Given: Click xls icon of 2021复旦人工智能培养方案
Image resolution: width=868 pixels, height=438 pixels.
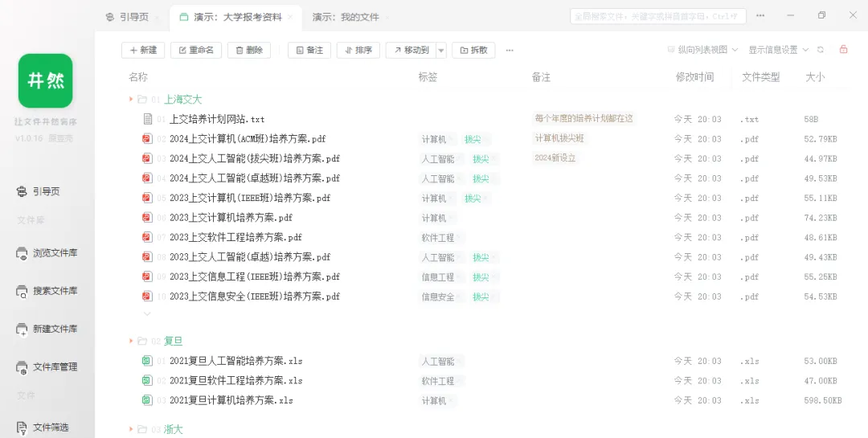Looking at the screenshot, I should click(147, 361).
